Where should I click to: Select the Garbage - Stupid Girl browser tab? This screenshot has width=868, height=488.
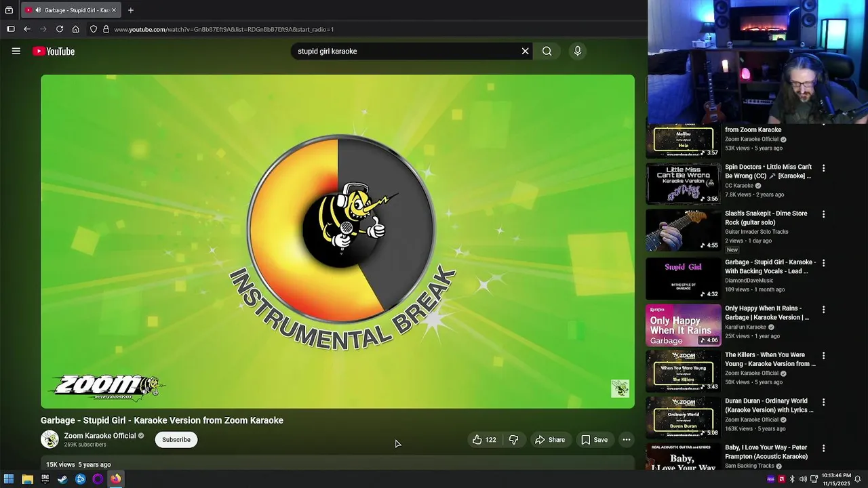click(71, 10)
